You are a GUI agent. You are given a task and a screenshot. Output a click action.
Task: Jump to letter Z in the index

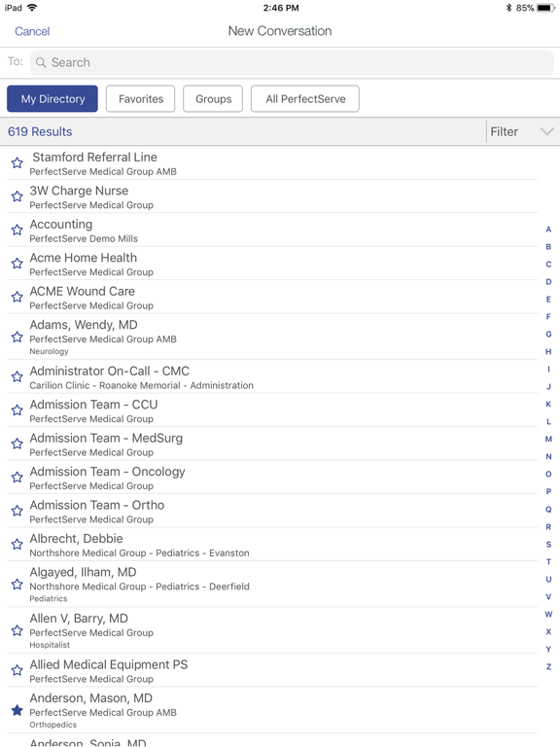[x=548, y=666]
